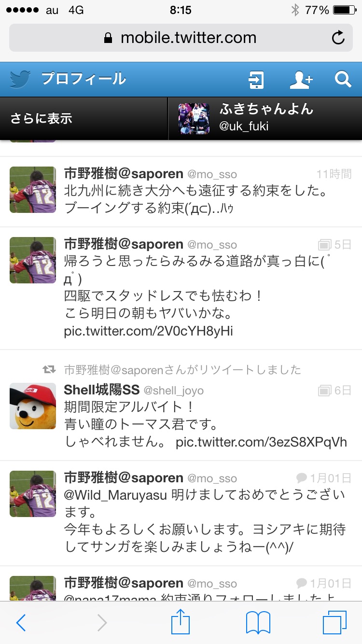Screen dimensions: 362x644
Task: Open the Safari share sheet icon
Action: pyautogui.click(x=180, y=622)
